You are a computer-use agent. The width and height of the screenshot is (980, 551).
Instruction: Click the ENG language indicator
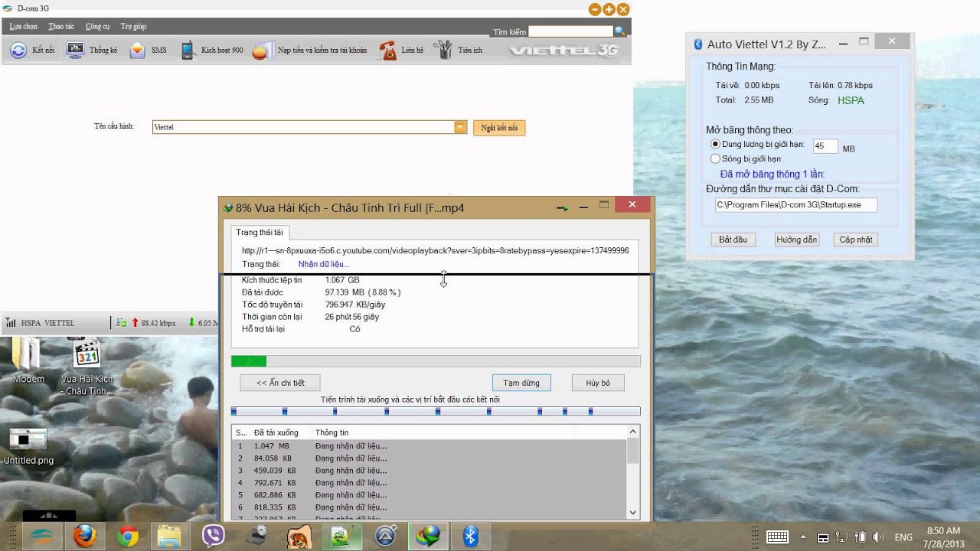tap(903, 537)
